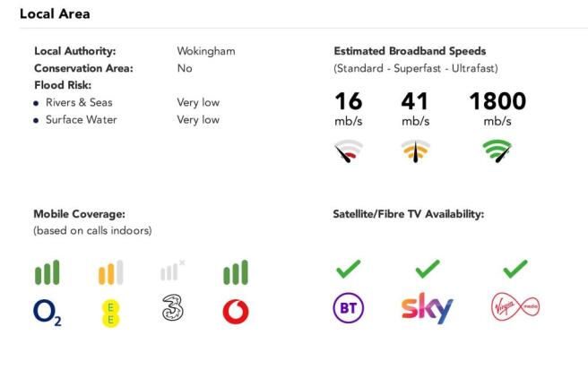Click the Vodafone network logo
588x387 pixels.
click(234, 309)
